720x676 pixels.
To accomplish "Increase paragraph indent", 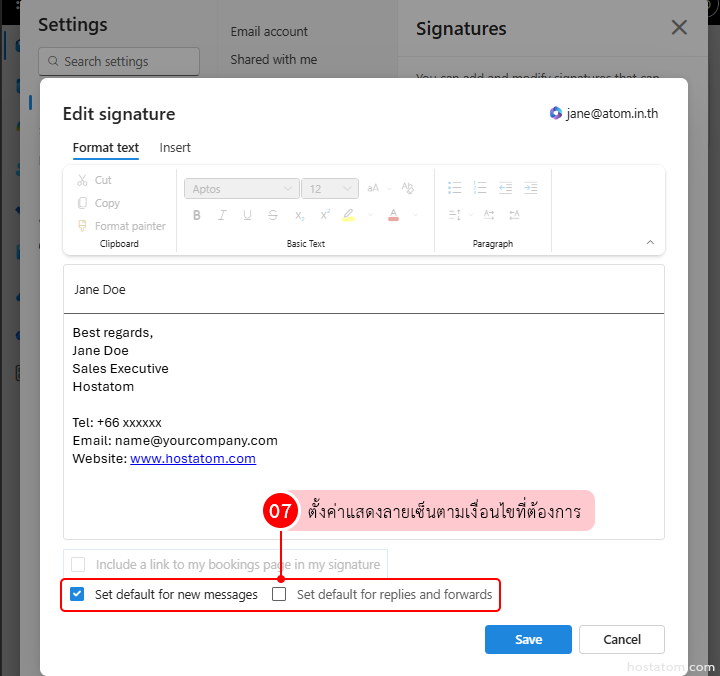I will 530,188.
